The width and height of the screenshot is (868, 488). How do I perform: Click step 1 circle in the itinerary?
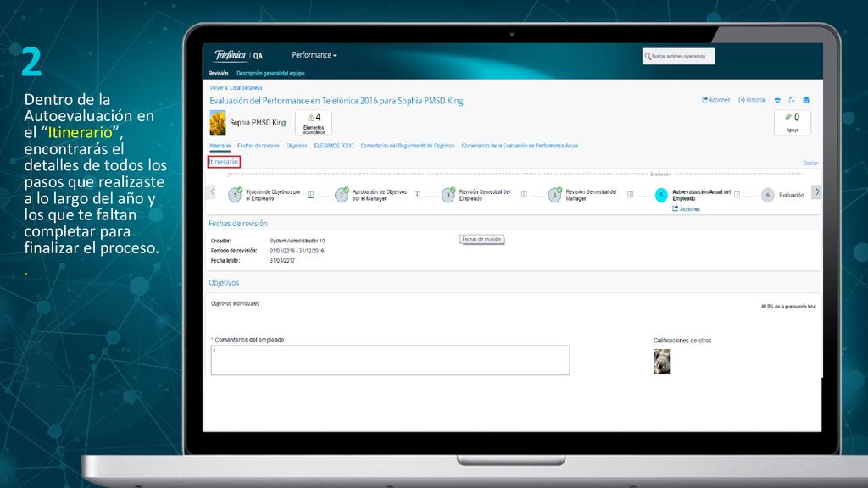click(235, 195)
